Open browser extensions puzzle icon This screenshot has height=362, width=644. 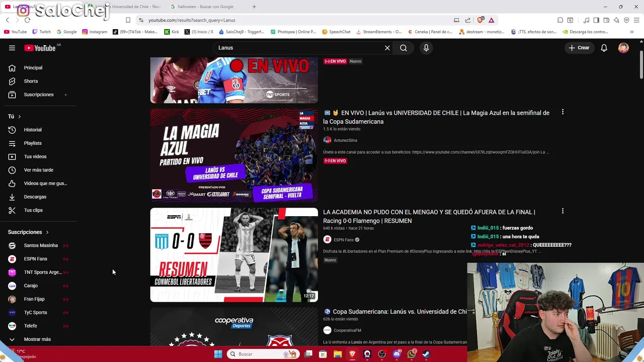560,20
